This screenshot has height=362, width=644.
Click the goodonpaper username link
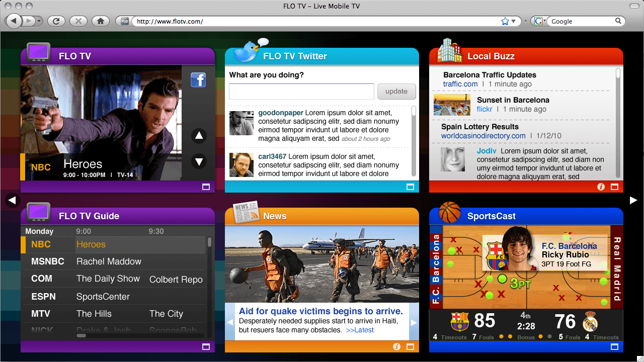(281, 113)
